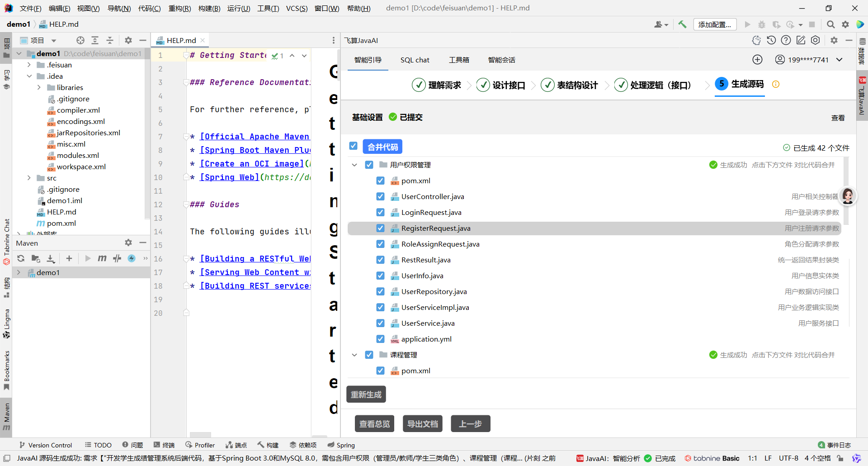
Task: Expand the src folder in project tree
Action: [x=29, y=178]
